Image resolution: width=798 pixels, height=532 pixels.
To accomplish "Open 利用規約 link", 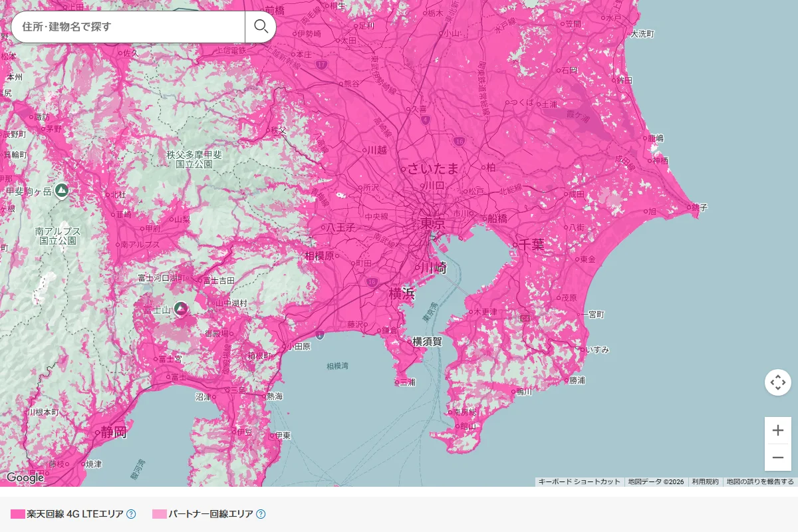I will pos(705,481).
